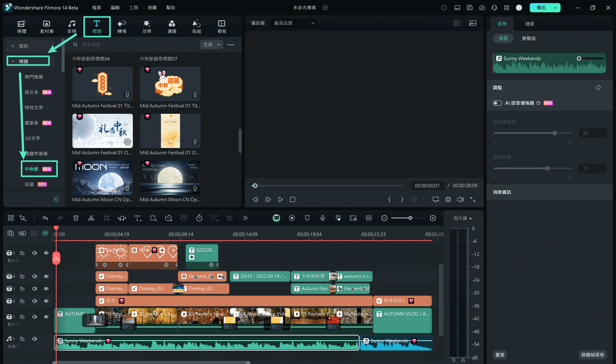Select the Audio Detach icon
This screenshot has height=364, width=616.
(122, 218)
